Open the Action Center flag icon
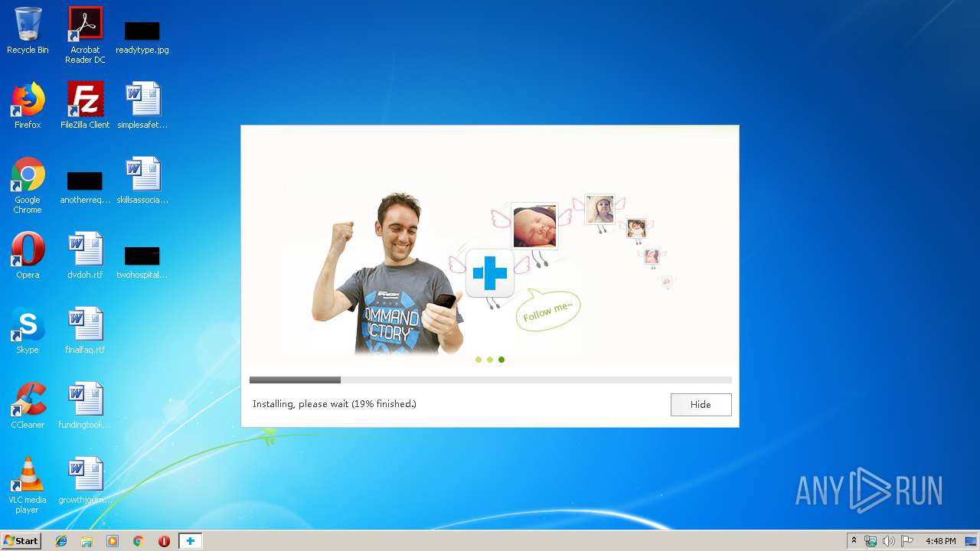980x551 pixels. (907, 541)
